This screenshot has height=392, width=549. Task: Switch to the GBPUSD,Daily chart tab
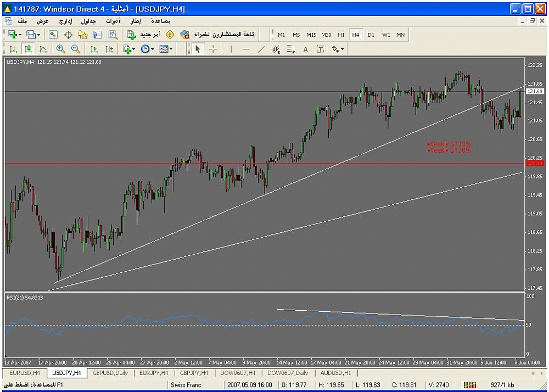(x=110, y=373)
